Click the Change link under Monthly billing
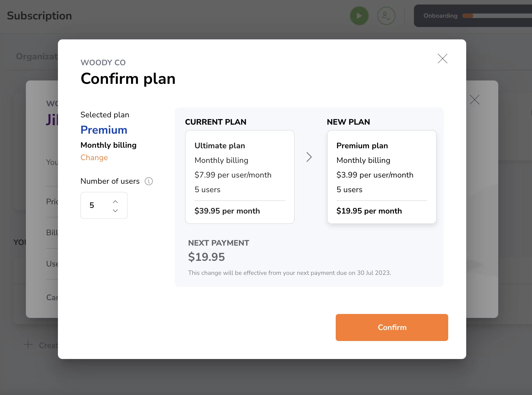This screenshot has width=532, height=395. click(94, 158)
